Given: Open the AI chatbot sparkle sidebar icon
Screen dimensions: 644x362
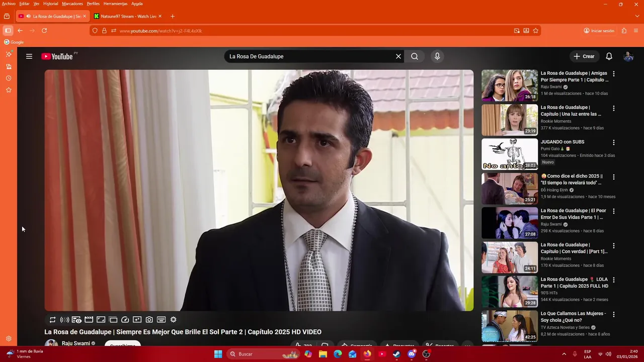Looking at the screenshot, I should point(9,54).
